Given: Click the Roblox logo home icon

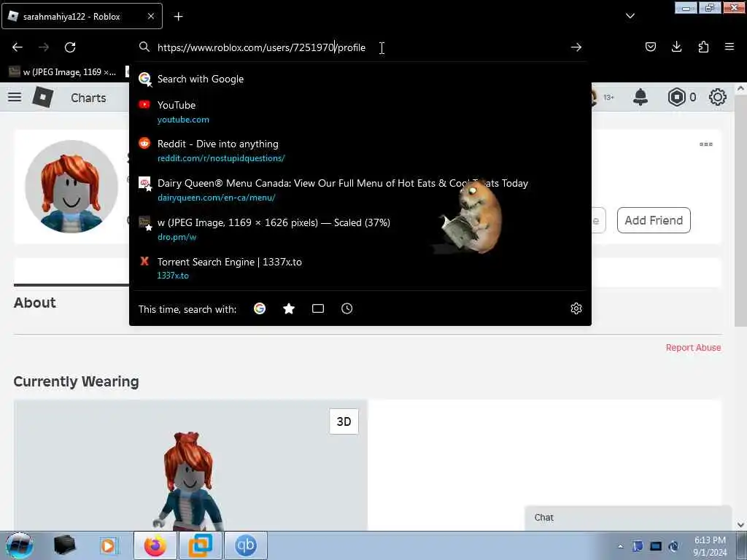Looking at the screenshot, I should pos(42,97).
